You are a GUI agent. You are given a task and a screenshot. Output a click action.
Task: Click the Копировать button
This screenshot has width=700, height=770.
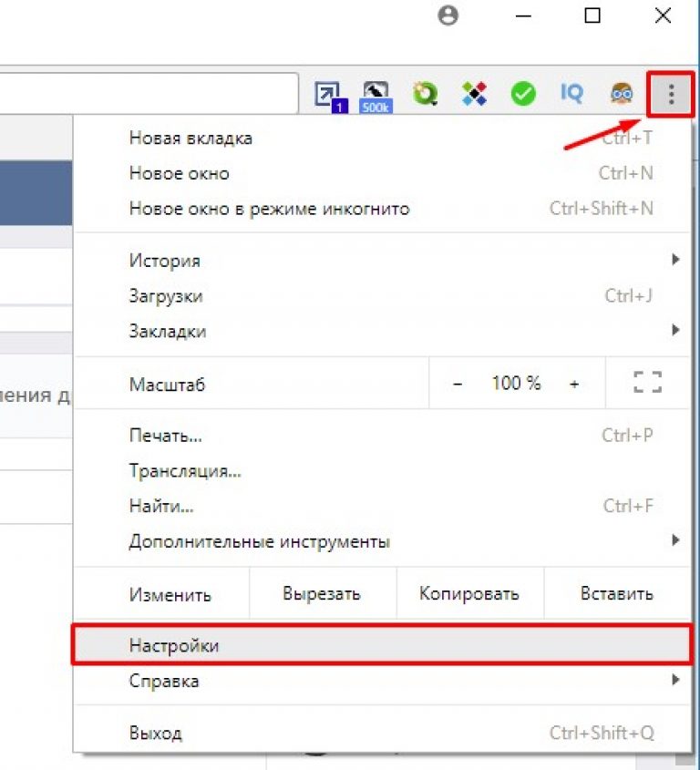pyautogui.click(x=469, y=594)
